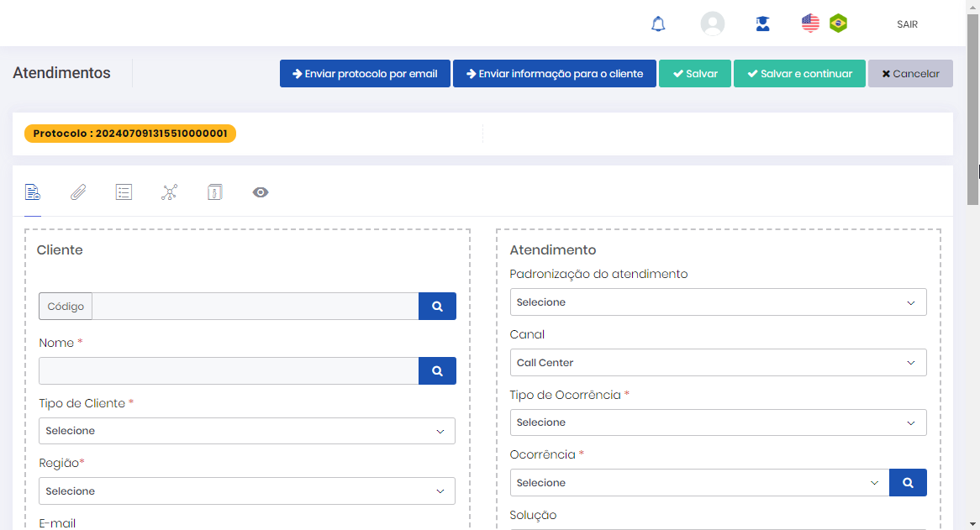Switch language with the US flag
The width and height of the screenshot is (980, 530).
810,24
